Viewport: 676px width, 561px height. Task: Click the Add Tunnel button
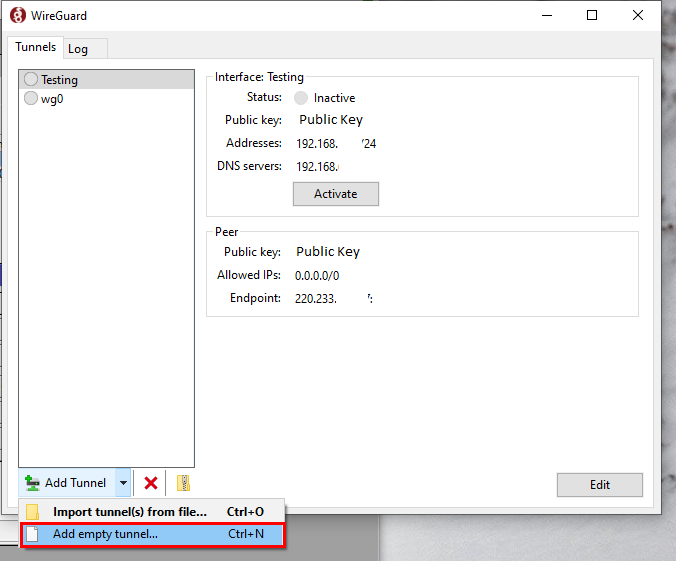(67, 483)
